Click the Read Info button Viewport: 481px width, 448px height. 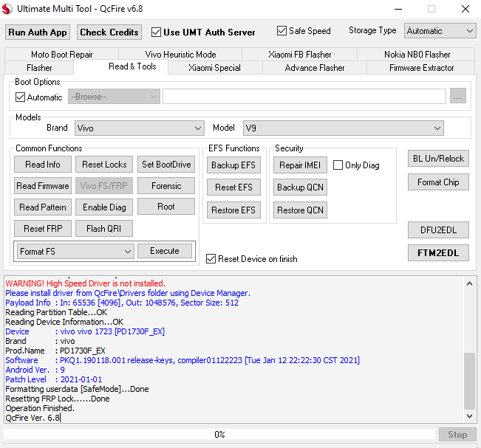coord(43,165)
